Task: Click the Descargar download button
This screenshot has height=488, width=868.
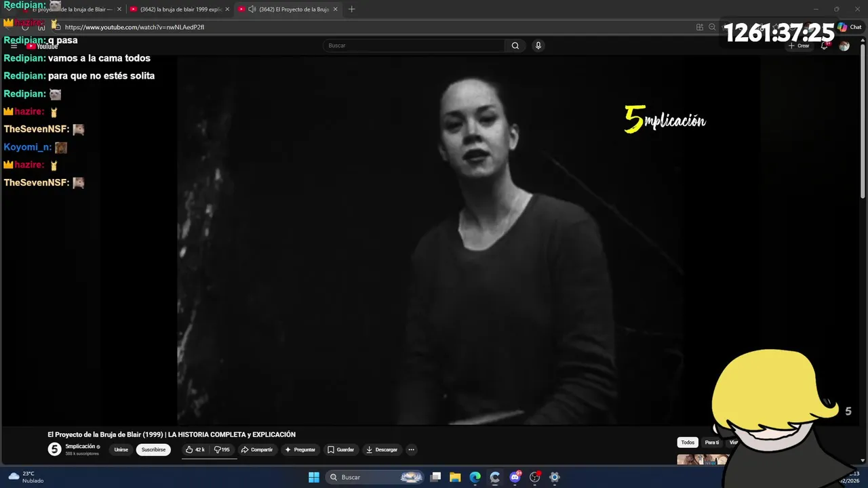Action: (x=382, y=449)
